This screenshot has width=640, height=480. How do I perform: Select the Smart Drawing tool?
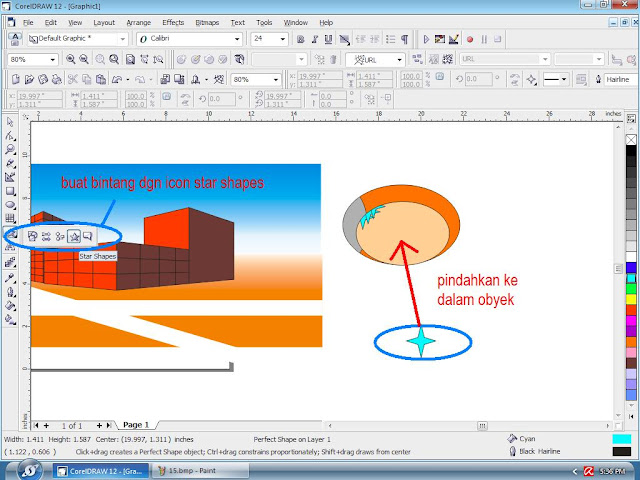click(10, 177)
